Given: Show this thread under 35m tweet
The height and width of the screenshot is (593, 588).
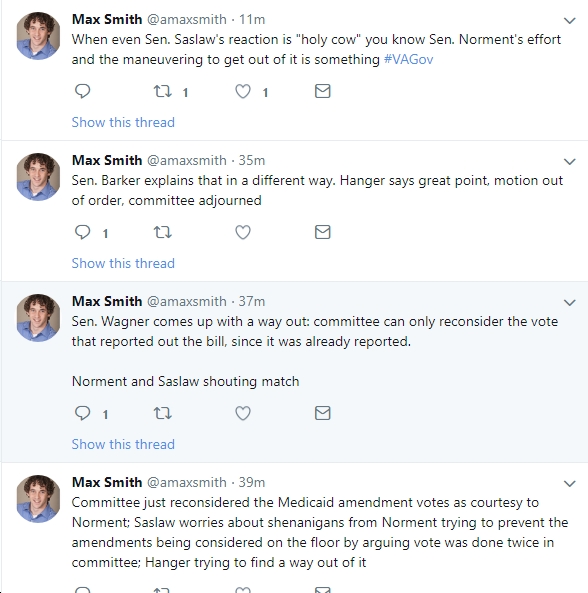Looking at the screenshot, I should click(123, 263).
